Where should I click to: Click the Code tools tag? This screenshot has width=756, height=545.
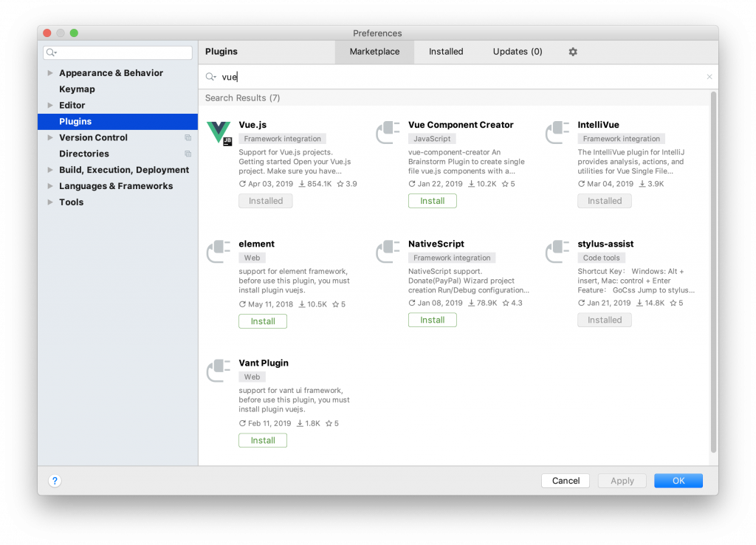tap(601, 258)
